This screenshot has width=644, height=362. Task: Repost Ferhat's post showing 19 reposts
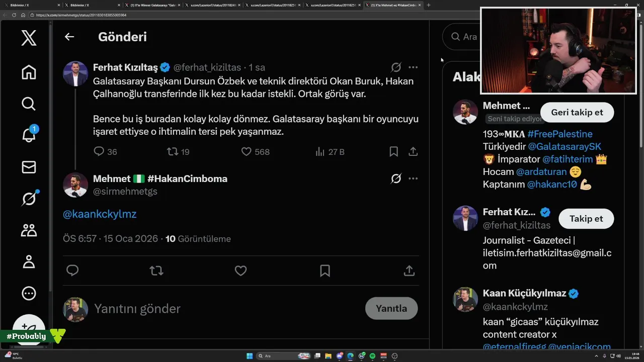point(178,151)
